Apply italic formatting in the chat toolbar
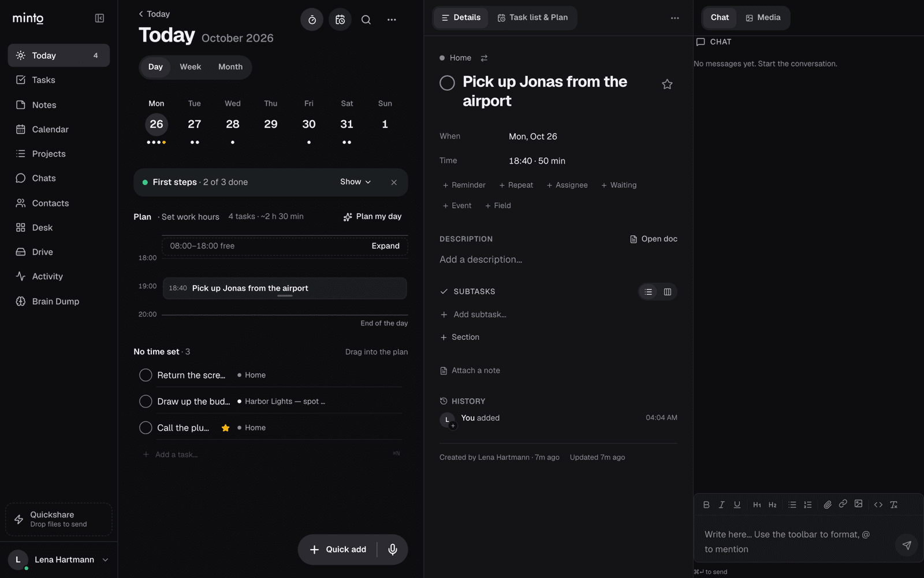This screenshot has height=578, width=924. click(721, 505)
